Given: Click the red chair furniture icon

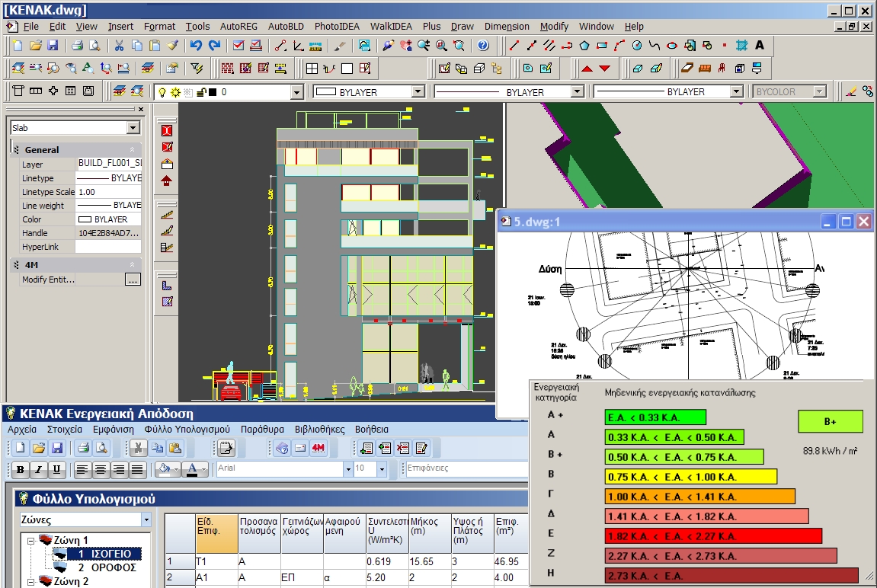Looking at the screenshot, I should point(720,69).
